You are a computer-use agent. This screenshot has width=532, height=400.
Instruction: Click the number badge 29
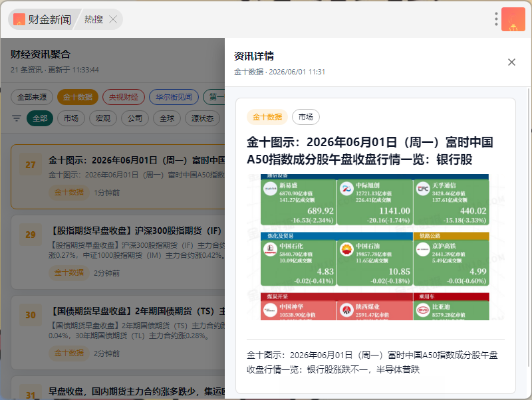pos(31,235)
